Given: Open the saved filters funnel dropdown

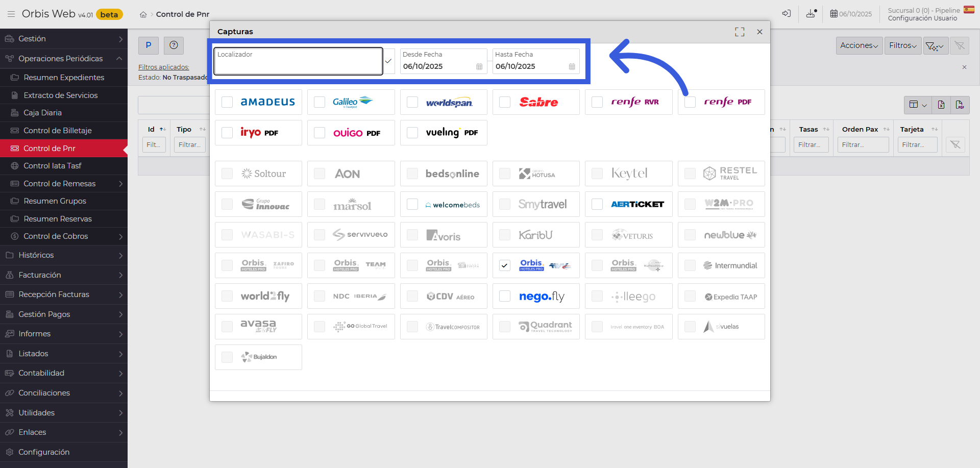Looking at the screenshot, I should (x=936, y=46).
